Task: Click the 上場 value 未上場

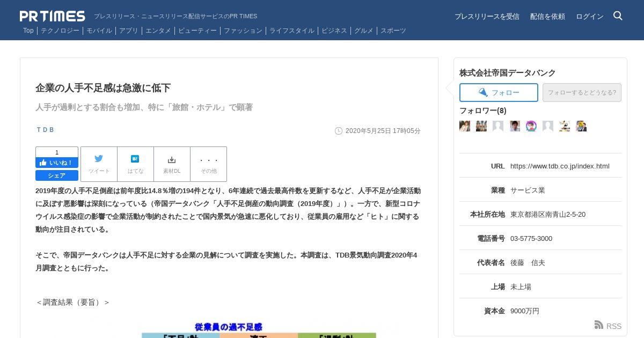Action: pyautogui.click(x=521, y=286)
